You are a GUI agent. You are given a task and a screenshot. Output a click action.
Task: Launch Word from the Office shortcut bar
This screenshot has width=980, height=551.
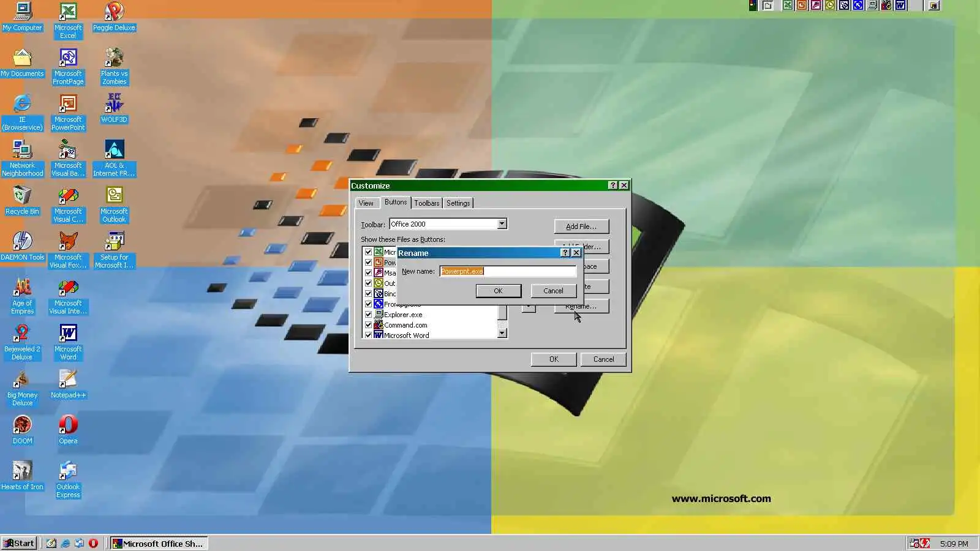point(900,6)
